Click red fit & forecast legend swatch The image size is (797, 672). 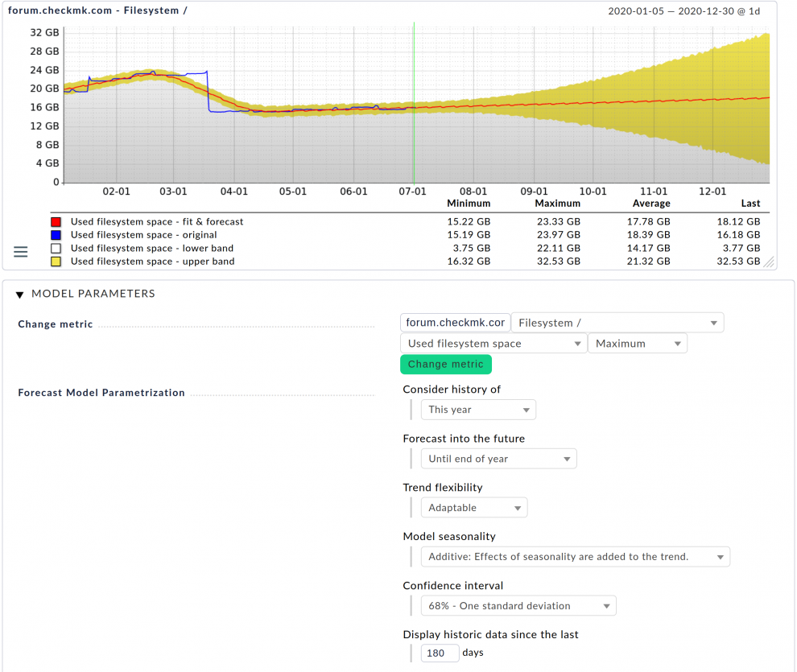56,222
